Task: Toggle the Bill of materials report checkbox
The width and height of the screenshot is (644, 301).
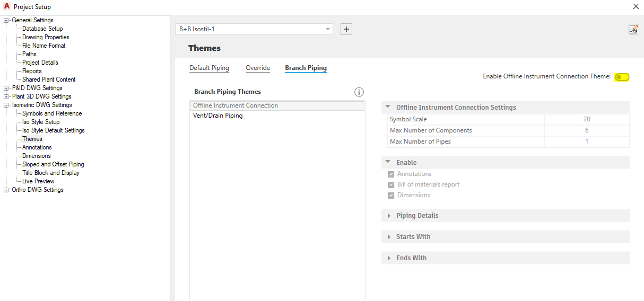Action: [x=391, y=185]
